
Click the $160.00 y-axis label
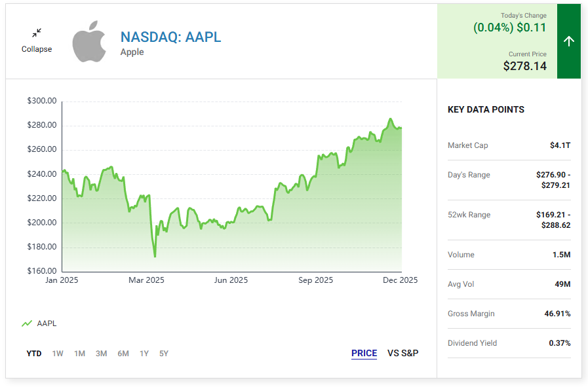click(42, 271)
